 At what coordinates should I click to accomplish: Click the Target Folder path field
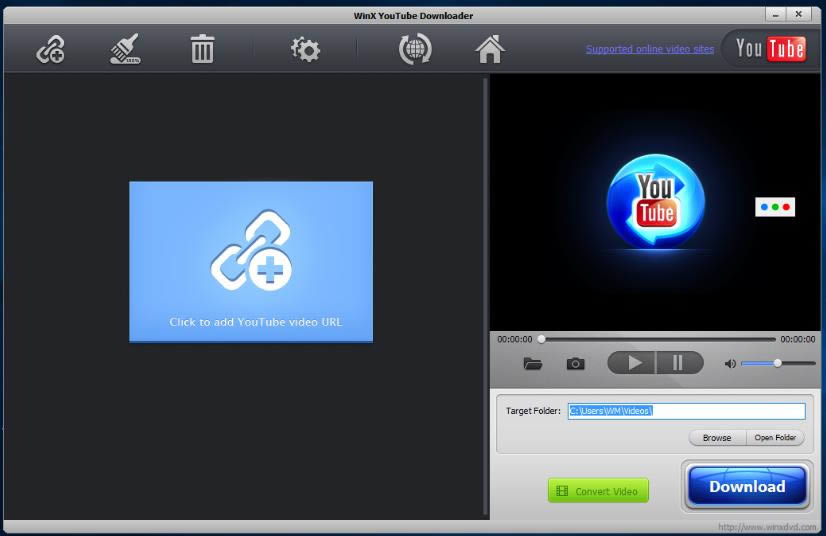(x=686, y=411)
